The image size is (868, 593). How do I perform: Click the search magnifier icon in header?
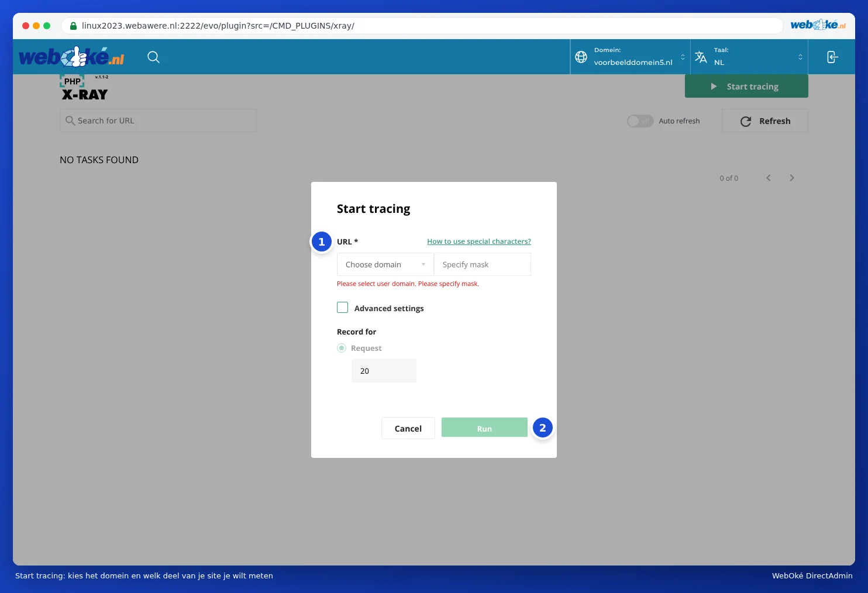click(x=153, y=57)
